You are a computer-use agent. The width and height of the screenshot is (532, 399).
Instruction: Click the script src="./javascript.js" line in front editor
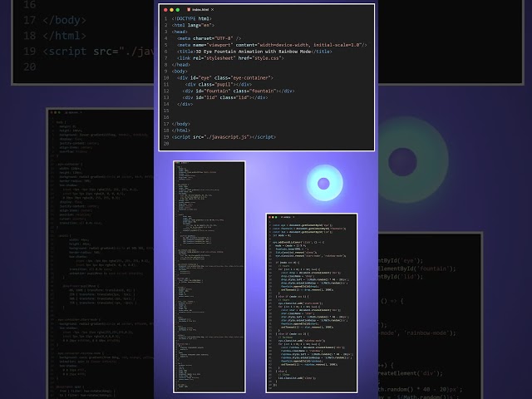(x=224, y=137)
